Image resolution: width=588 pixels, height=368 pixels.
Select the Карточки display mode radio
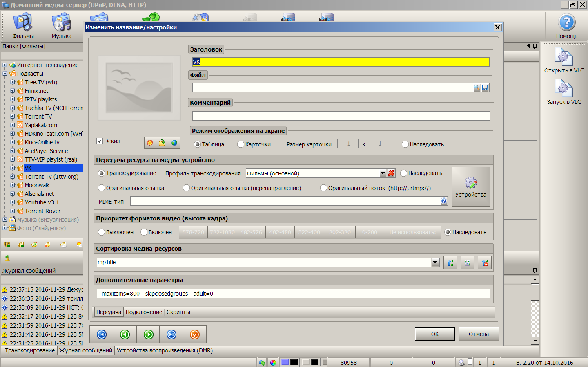tap(241, 144)
